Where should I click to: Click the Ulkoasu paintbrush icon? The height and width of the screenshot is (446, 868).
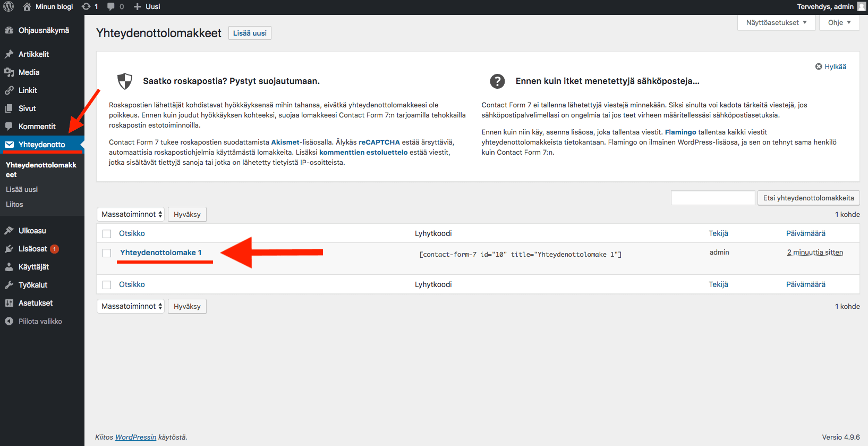click(9, 231)
